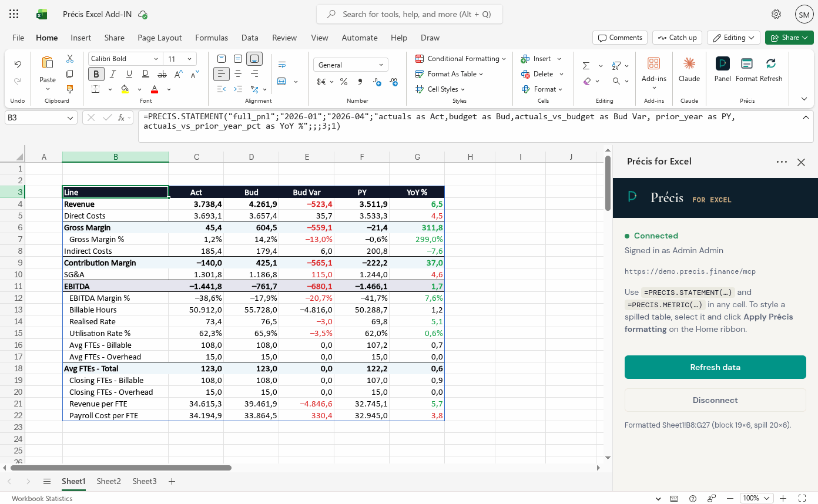Click the Sort & Filter icon
Image resolution: width=818 pixels, height=504 pixels.
click(x=616, y=66)
